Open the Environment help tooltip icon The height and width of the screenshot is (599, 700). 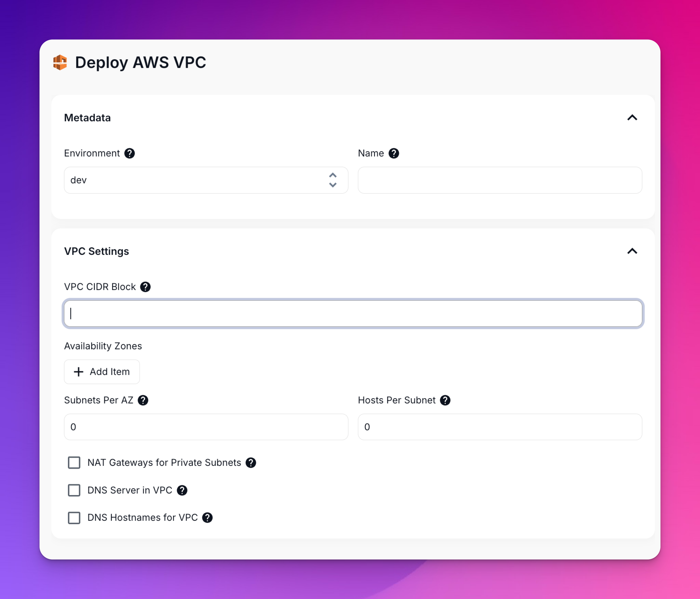pyautogui.click(x=129, y=153)
